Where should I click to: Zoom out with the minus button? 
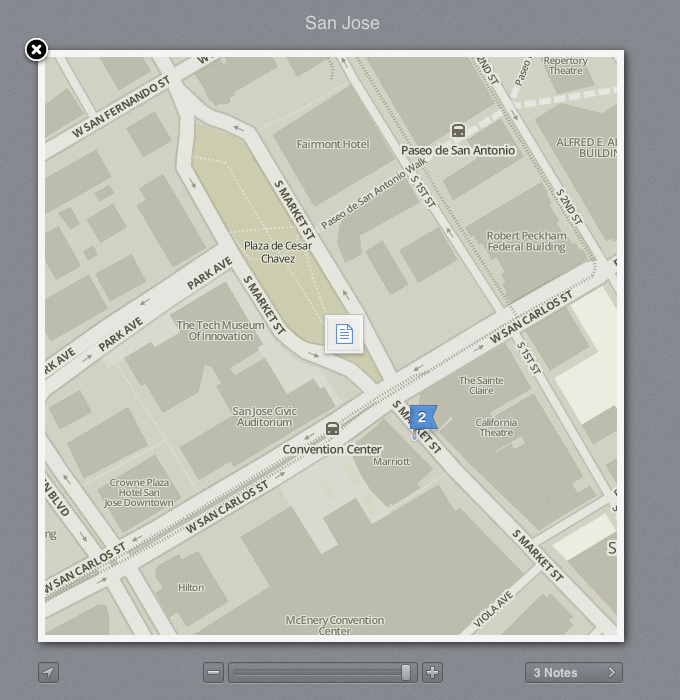(x=213, y=672)
